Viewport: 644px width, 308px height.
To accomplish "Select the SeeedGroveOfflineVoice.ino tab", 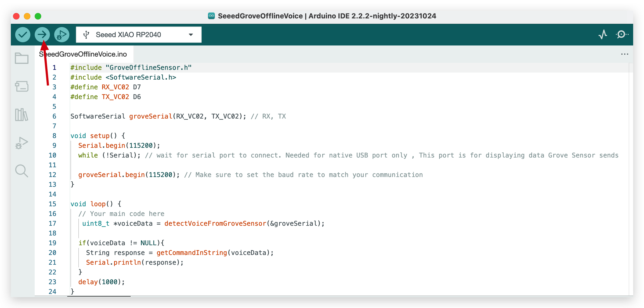I will click(x=84, y=54).
